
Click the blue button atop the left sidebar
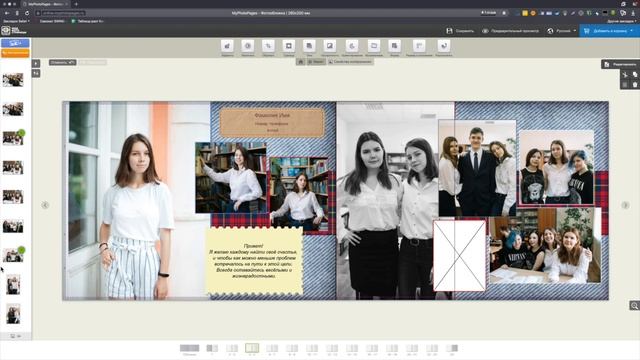coord(15,43)
